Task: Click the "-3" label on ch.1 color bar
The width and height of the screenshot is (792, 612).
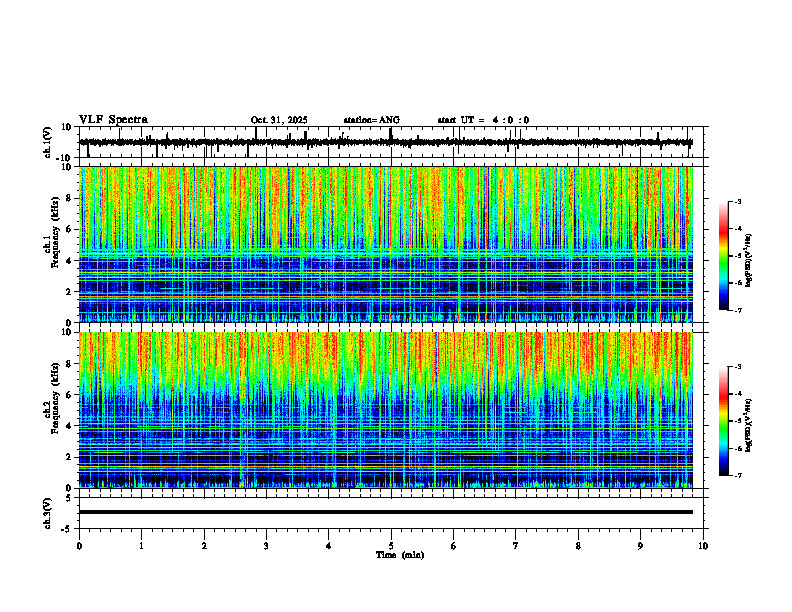Action: click(738, 202)
